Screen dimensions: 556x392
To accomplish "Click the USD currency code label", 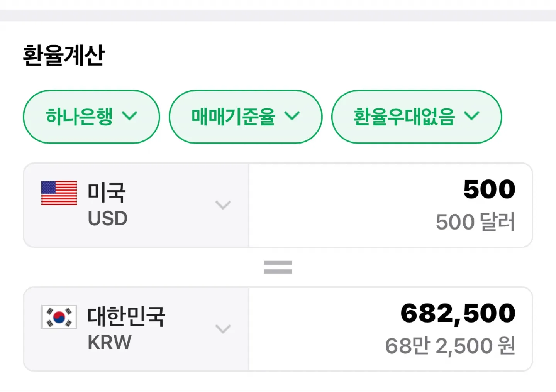I will (x=108, y=218).
